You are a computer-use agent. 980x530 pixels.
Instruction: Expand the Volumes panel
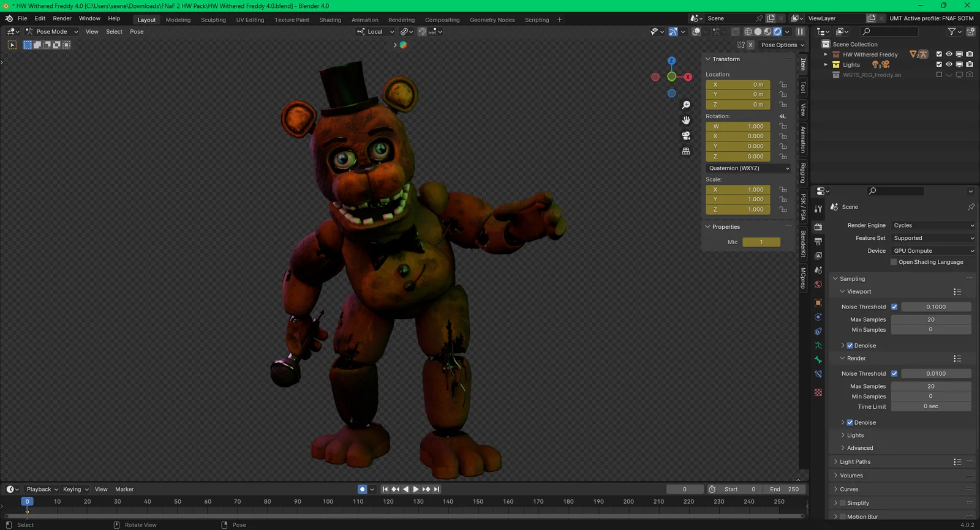tap(851, 476)
